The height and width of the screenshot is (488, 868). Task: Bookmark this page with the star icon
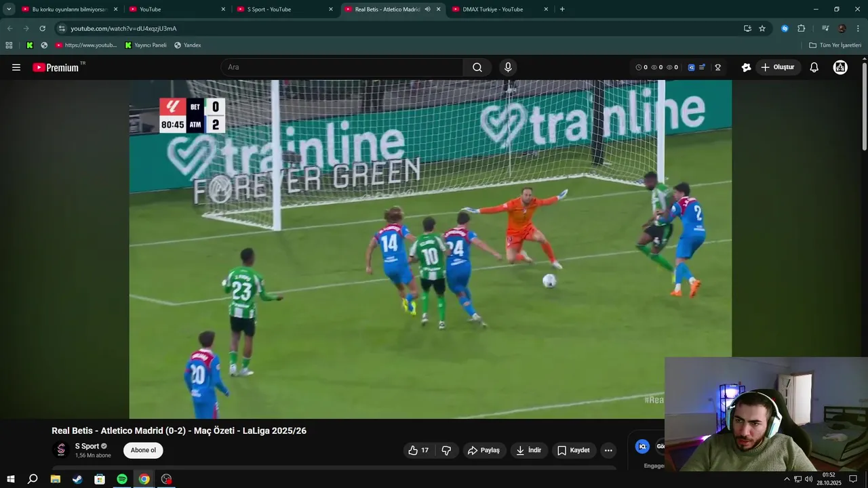pyautogui.click(x=762, y=28)
